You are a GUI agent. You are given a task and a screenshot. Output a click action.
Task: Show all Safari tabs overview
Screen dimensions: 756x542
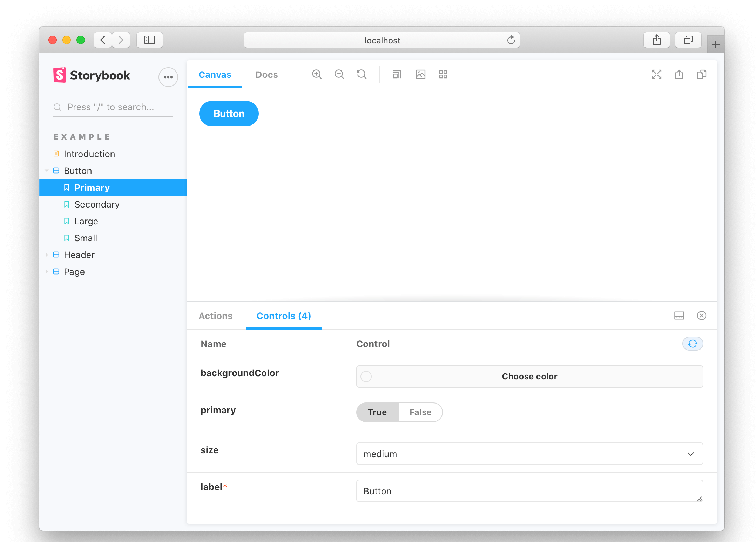click(688, 40)
